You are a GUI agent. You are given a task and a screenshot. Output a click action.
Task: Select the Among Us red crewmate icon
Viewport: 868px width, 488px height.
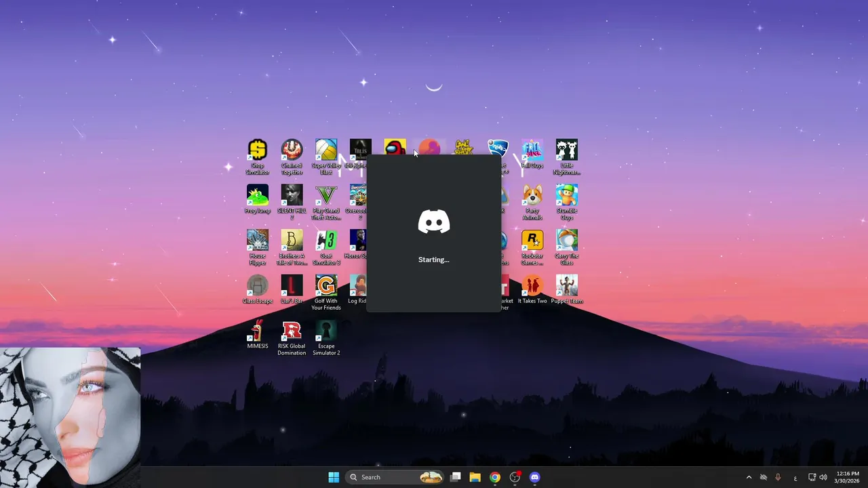(395, 147)
